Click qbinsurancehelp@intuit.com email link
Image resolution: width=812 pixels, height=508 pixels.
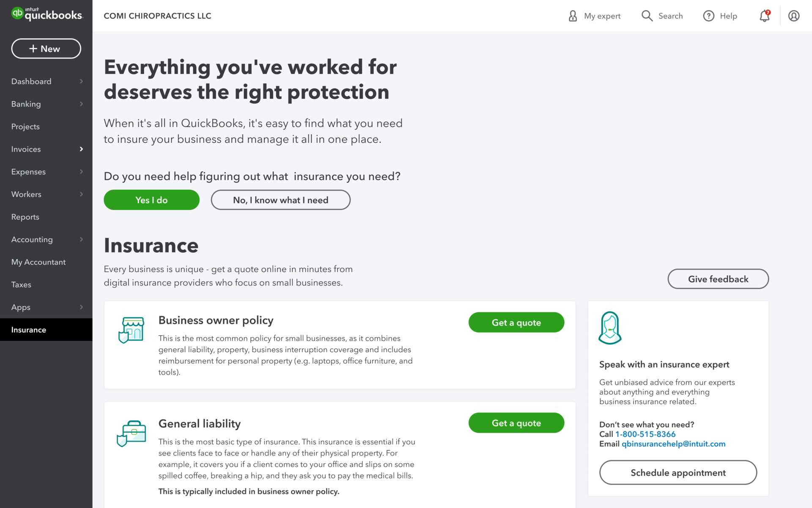coord(673,444)
